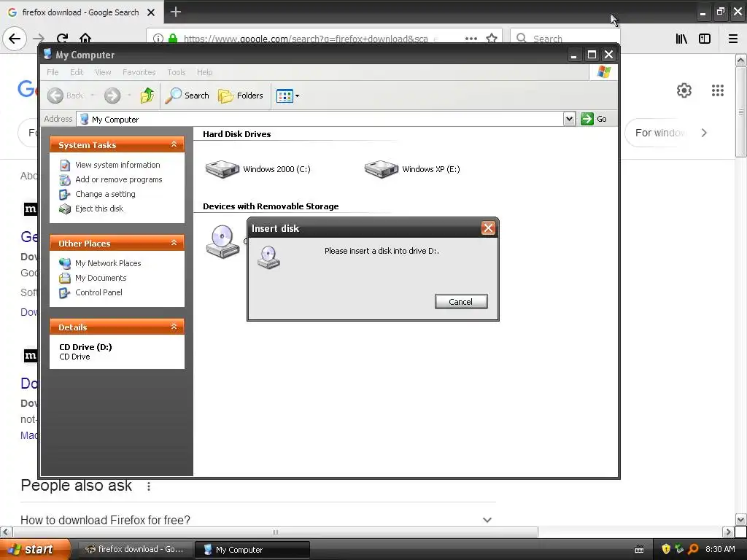
Task: Select the CD Drive icon under Removable Storage
Action: (x=222, y=241)
